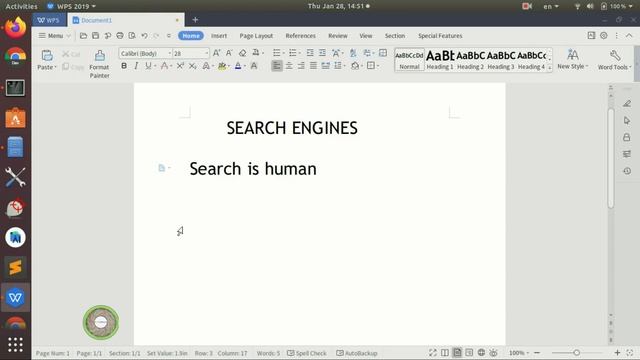Save the document with the floppy icon

[x=96, y=36]
